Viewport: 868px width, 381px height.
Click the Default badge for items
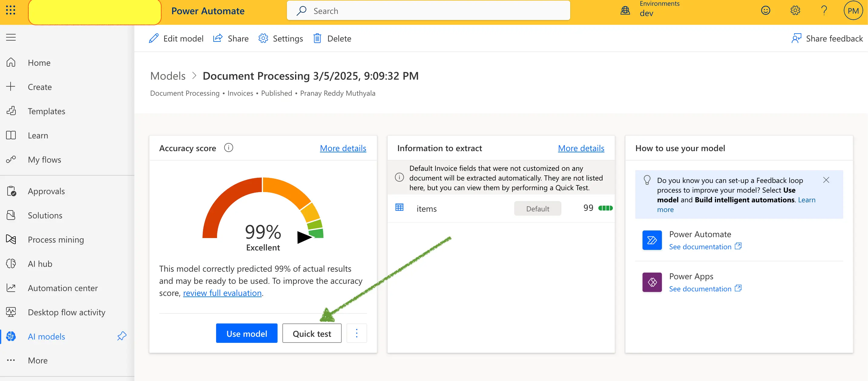pyautogui.click(x=538, y=209)
